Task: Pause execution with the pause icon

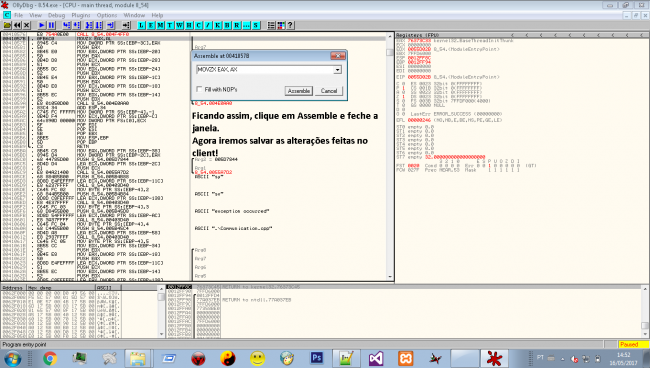Action: coord(51,25)
